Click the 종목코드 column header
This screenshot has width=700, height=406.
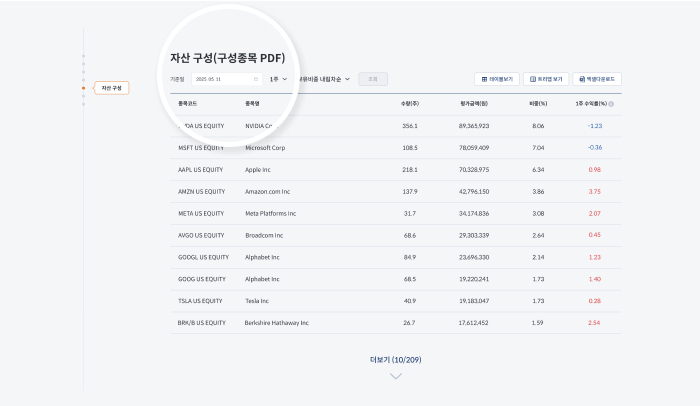(x=188, y=104)
